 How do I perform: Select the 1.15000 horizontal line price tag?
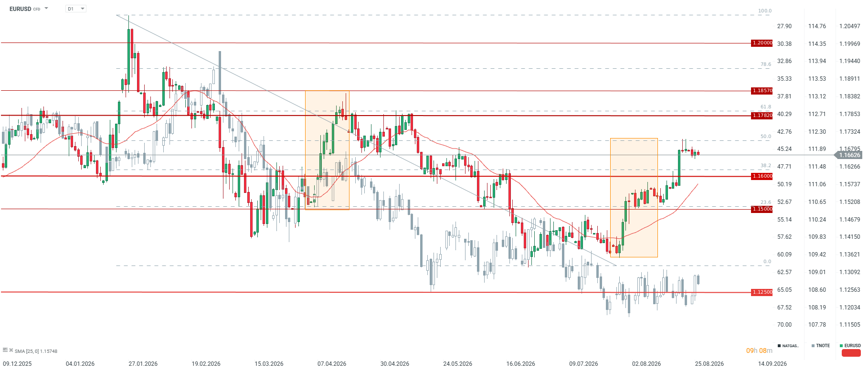click(x=762, y=209)
